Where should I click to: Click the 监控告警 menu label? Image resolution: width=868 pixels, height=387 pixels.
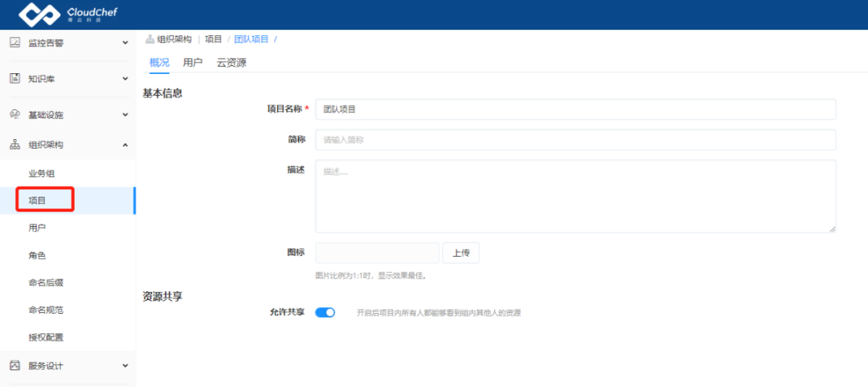tap(46, 42)
